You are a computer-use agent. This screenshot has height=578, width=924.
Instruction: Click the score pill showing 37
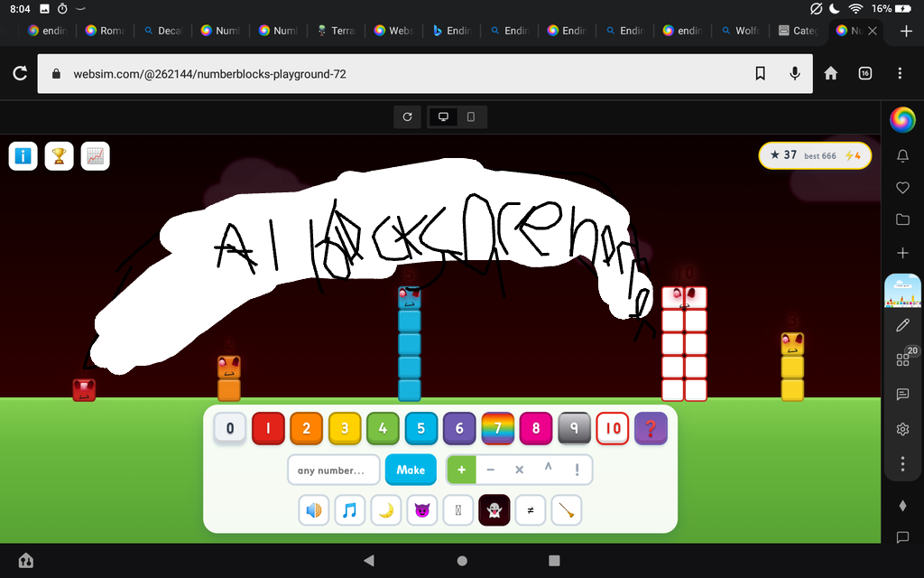[x=815, y=155]
